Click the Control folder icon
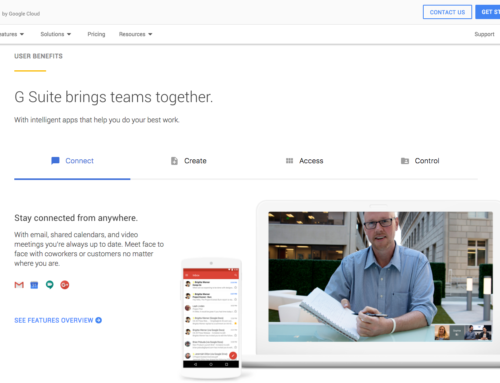 click(405, 161)
